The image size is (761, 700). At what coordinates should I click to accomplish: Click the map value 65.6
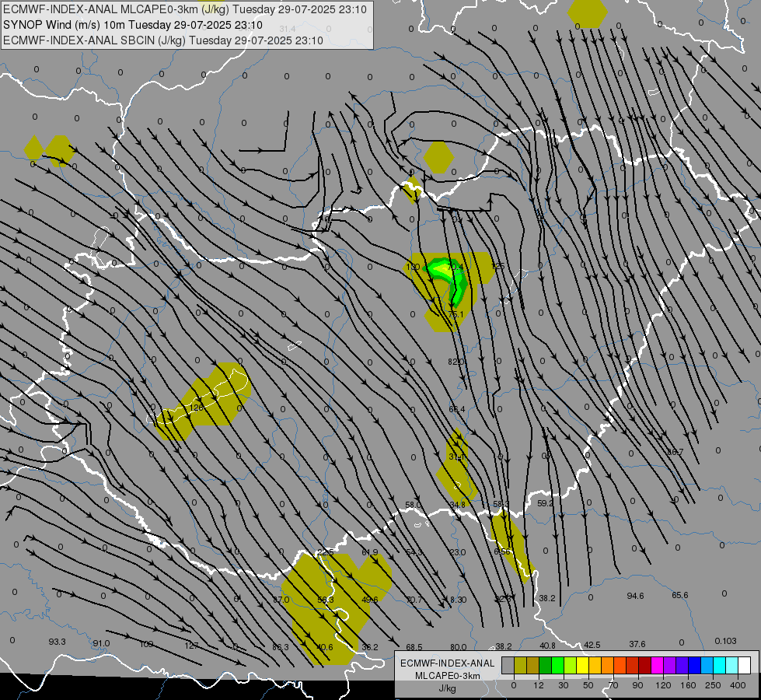coord(679,595)
